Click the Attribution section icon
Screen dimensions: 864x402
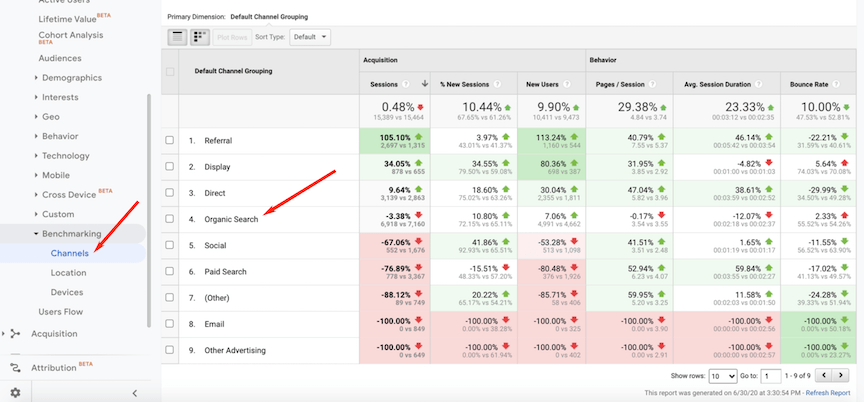pyautogui.click(x=15, y=368)
